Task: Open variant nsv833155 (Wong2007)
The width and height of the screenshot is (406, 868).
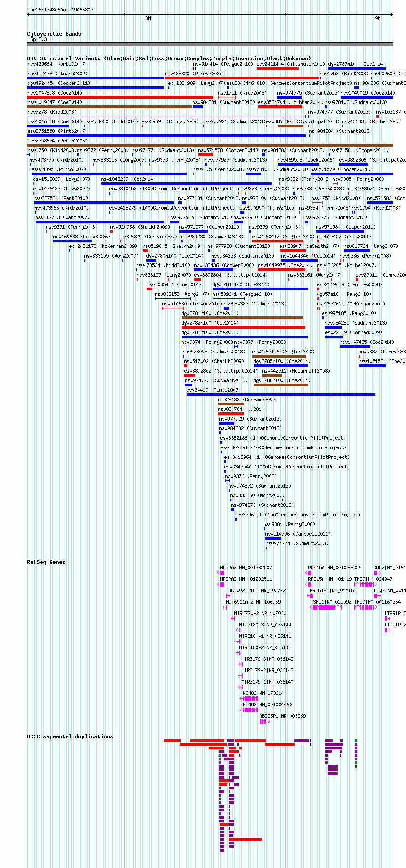Action: point(104,260)
